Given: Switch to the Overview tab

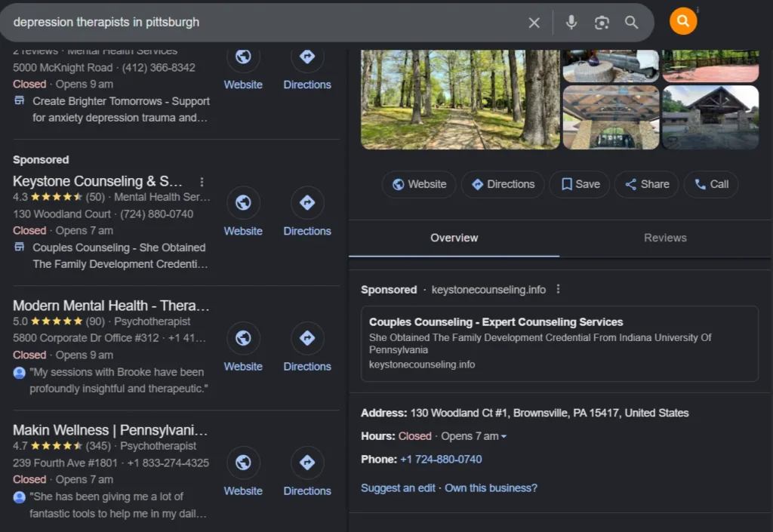Looking at the screenshot, I should tap(454, 238).
